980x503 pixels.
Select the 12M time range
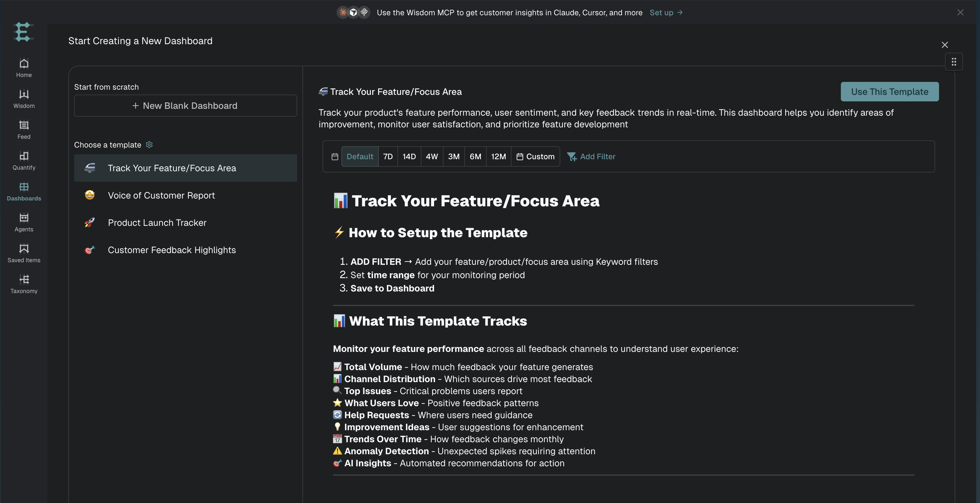coord(498,157)
